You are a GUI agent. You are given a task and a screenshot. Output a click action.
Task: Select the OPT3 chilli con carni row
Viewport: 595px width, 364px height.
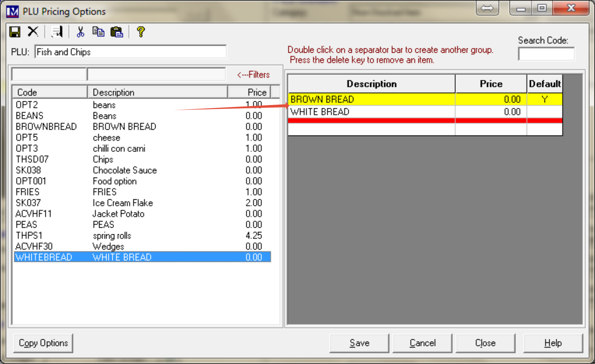[142, 148]
